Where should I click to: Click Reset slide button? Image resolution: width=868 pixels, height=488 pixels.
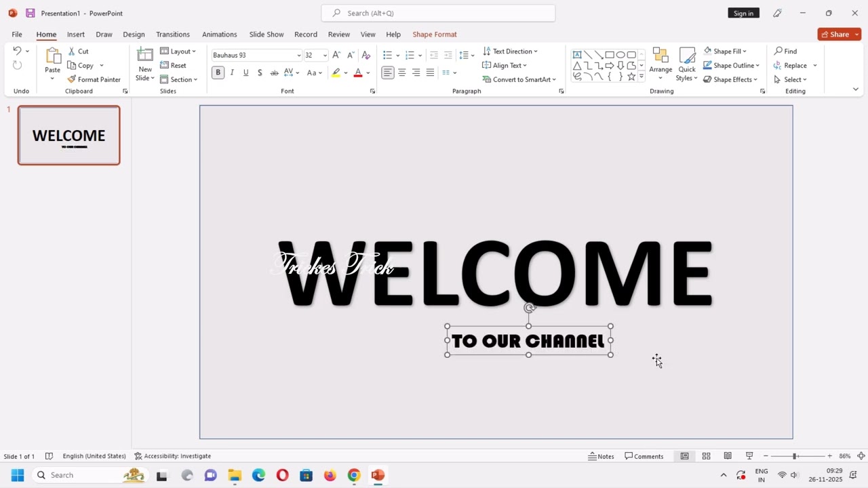[174, 65]
